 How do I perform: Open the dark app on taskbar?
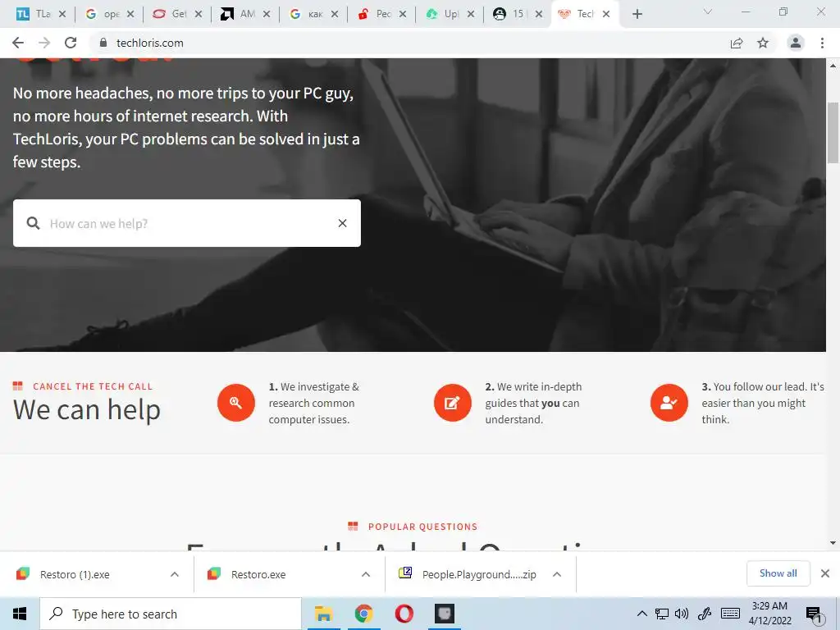[x=444, y=614]
